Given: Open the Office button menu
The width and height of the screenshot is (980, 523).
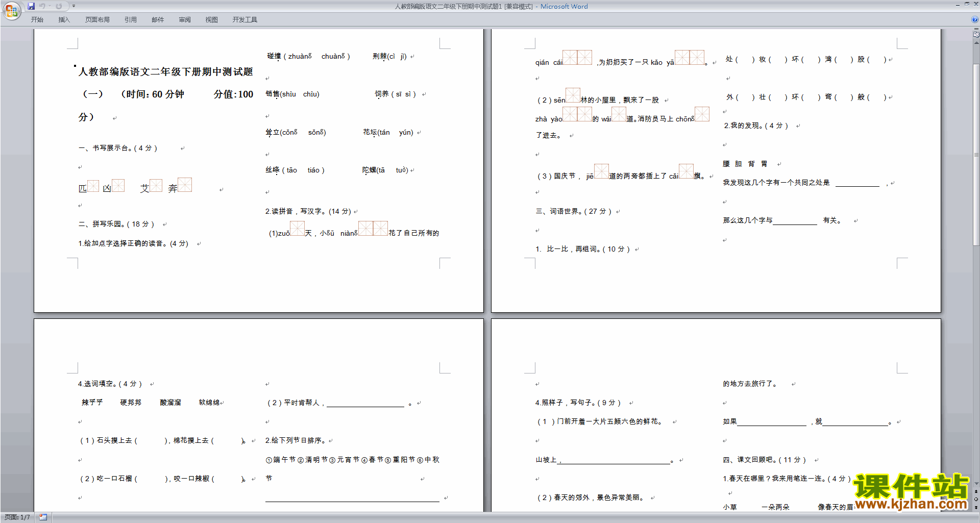Looking at the screenshot, I should [11, 11].
